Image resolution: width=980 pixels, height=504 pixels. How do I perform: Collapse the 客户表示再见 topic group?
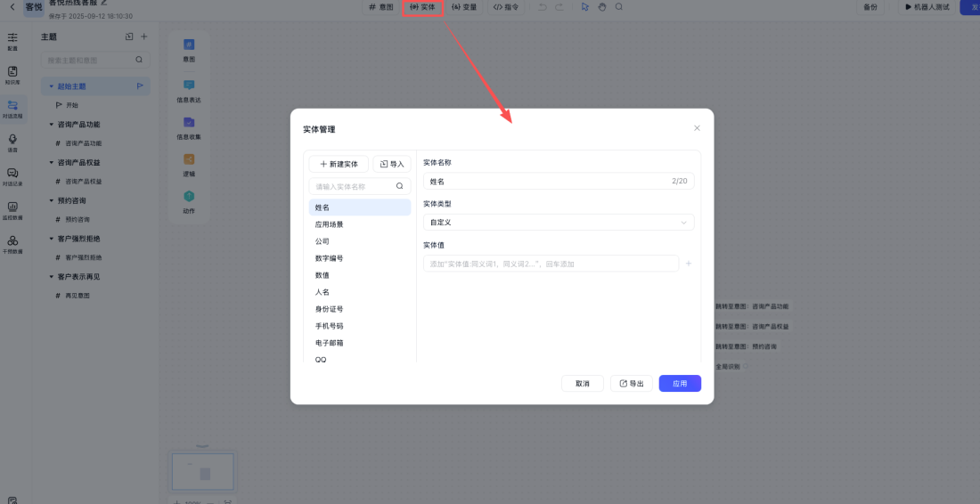point(52,277)
